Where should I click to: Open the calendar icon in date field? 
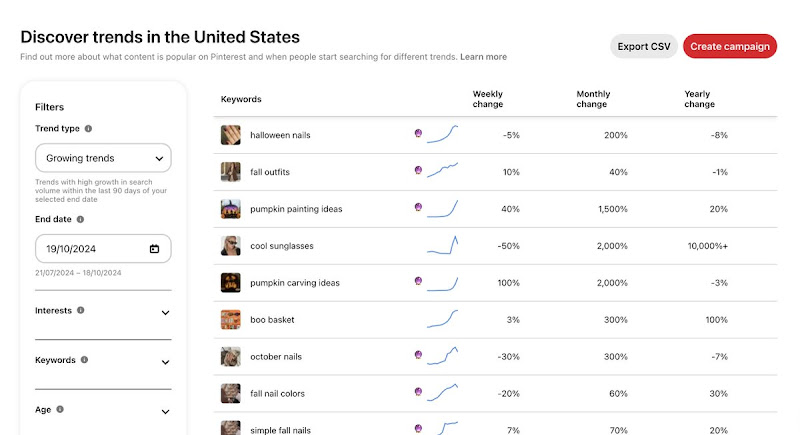click(x=154, y=249)
